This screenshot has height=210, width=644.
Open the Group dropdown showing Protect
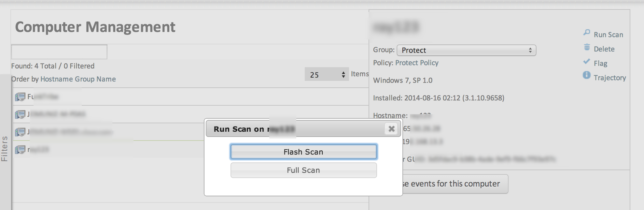pyautogui.click(x=466, y=50)
